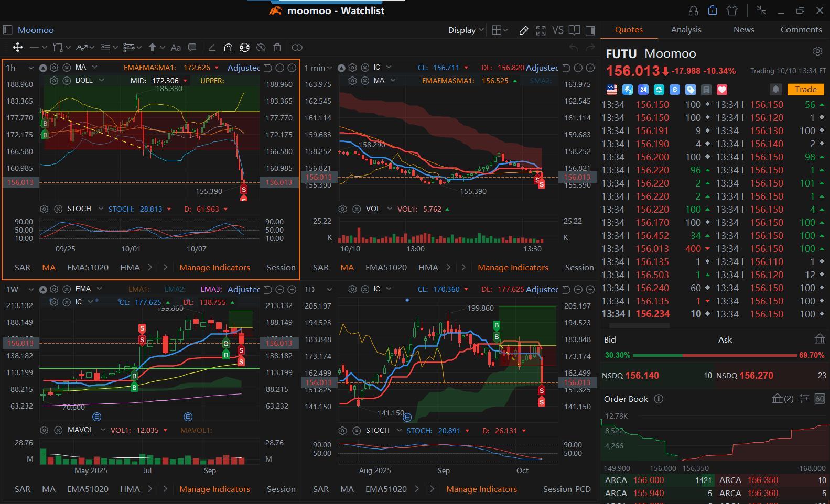Click the trash icon to delete drawings
The image size is (830, 504).
(277, 48)
